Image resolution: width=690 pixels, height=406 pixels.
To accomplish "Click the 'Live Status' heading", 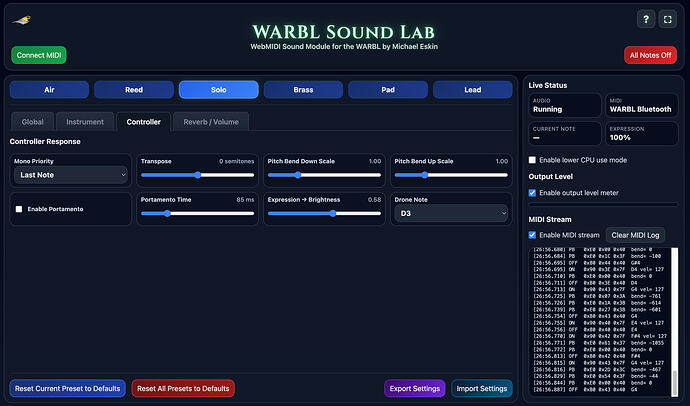I will tap(547, 85).
